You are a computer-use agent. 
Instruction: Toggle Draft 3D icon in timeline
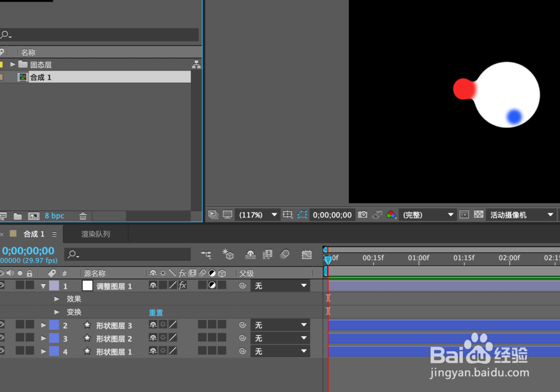[x=228, y=254]
